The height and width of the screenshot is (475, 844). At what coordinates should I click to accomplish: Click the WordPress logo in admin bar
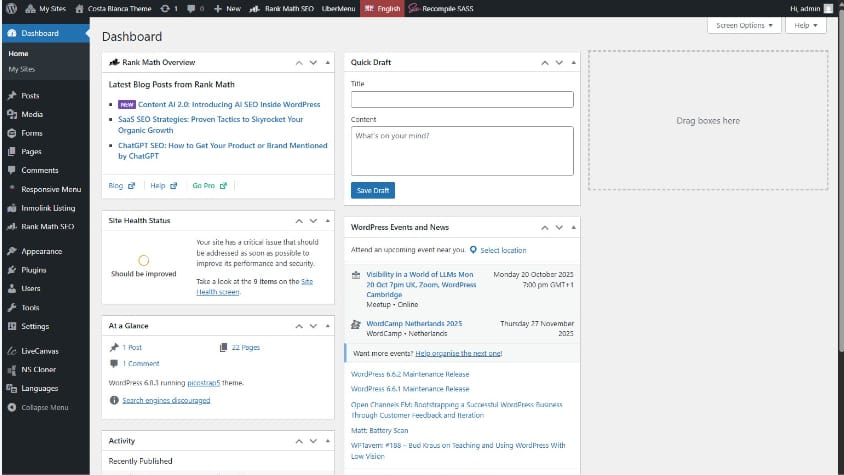(x=11, y=8)
